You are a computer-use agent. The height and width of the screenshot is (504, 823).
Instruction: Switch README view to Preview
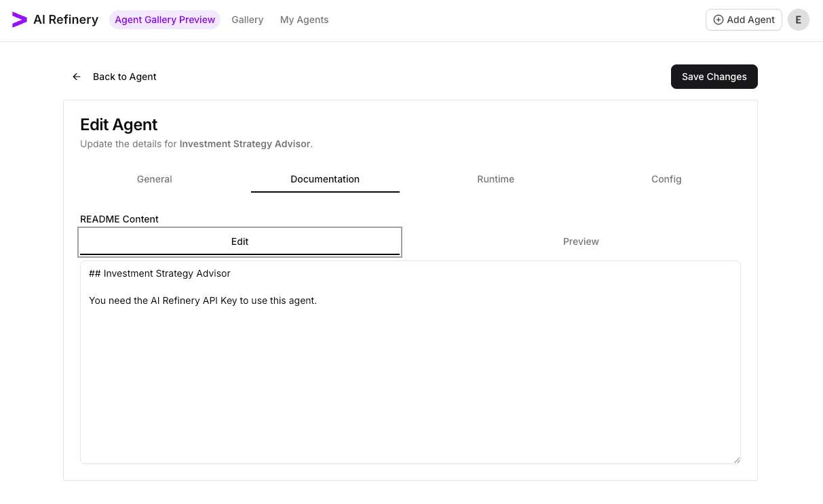pyautogui.click(x=581, y=241)
